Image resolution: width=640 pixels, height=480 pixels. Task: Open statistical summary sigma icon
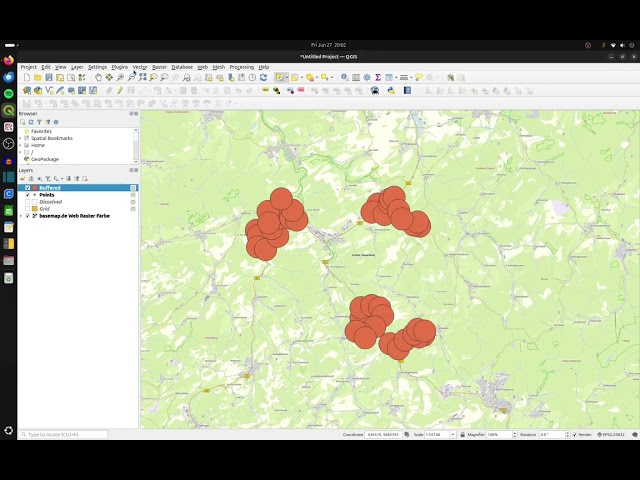[x=378, y=78]
